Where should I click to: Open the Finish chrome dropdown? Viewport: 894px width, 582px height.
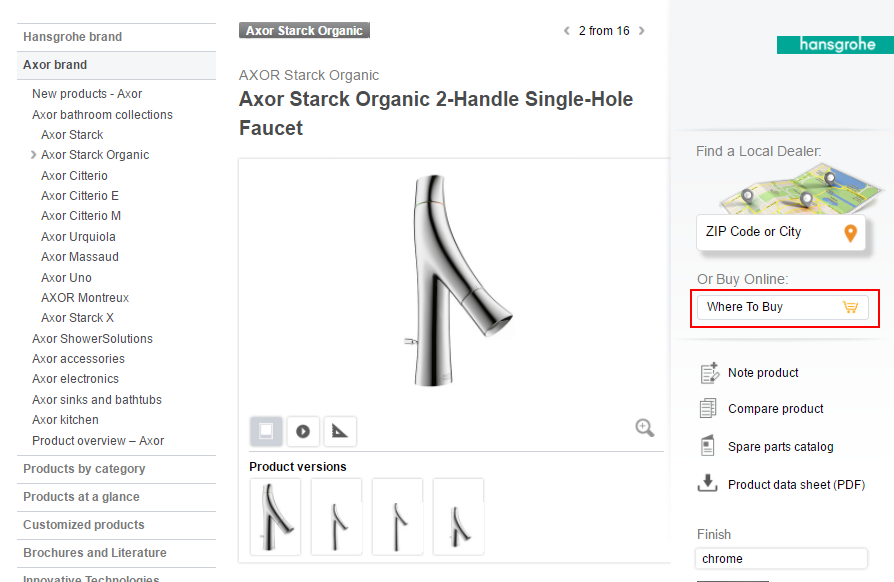point(781,559)
